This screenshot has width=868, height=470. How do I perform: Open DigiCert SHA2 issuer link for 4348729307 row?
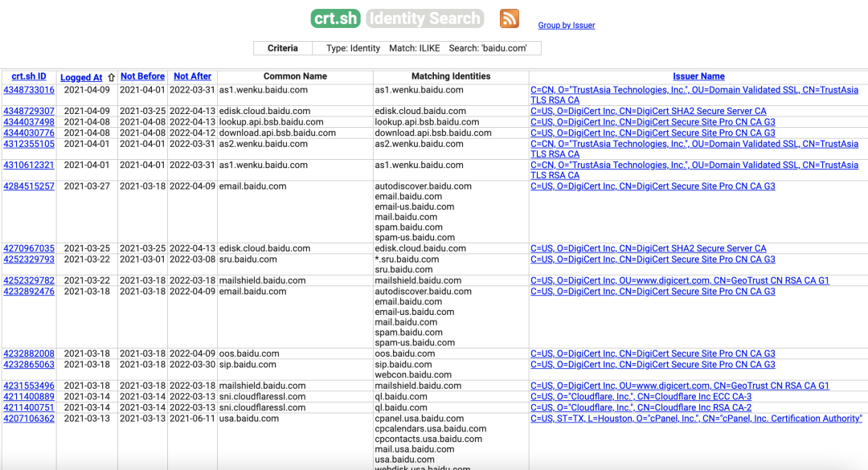(x=649, y=111)
